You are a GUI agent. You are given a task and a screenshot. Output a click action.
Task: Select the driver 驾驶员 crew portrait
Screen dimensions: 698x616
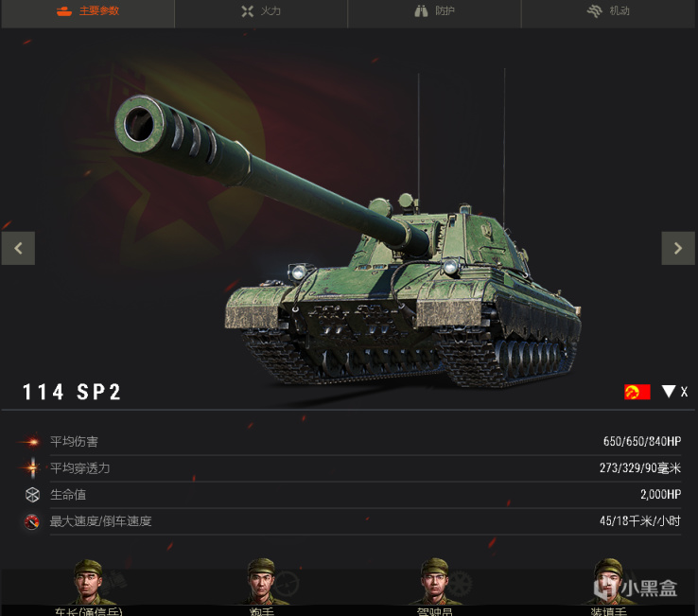[x=435, y=582]
